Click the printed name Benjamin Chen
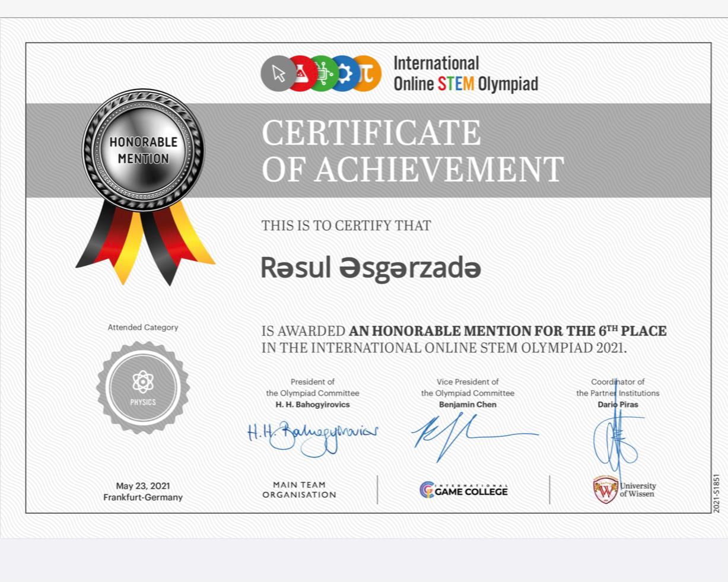 [x=468, y=405]
